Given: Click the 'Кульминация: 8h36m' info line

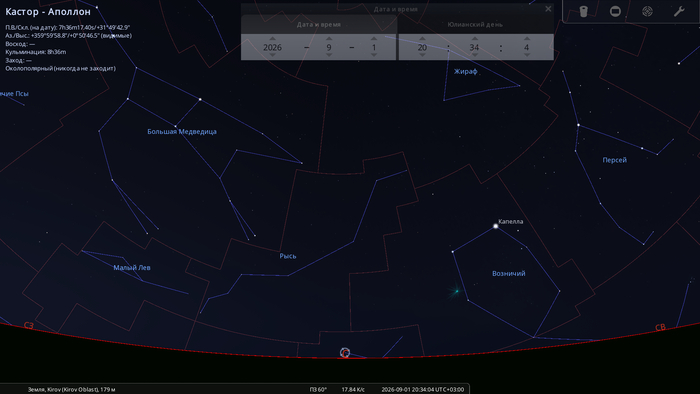Looking at the screenshot, I should pyautogui.click(x=36, y=52).
